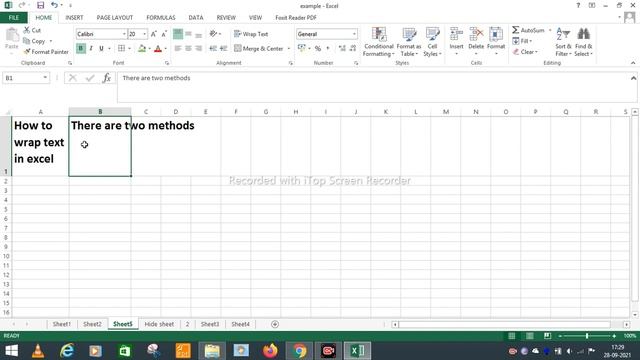Click the Insert Function fx icon
The height and width of the screenshot is (360, 640).
[x=107, y=78]
